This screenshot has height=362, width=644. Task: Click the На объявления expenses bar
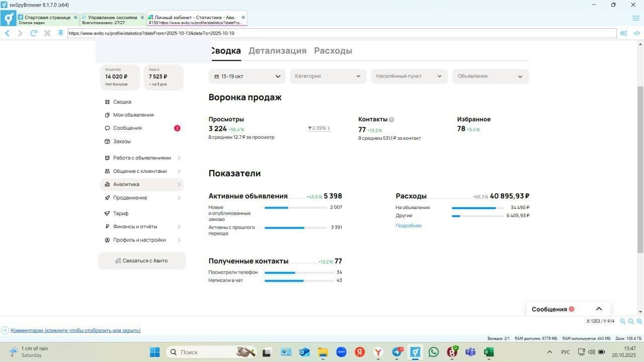477,208
